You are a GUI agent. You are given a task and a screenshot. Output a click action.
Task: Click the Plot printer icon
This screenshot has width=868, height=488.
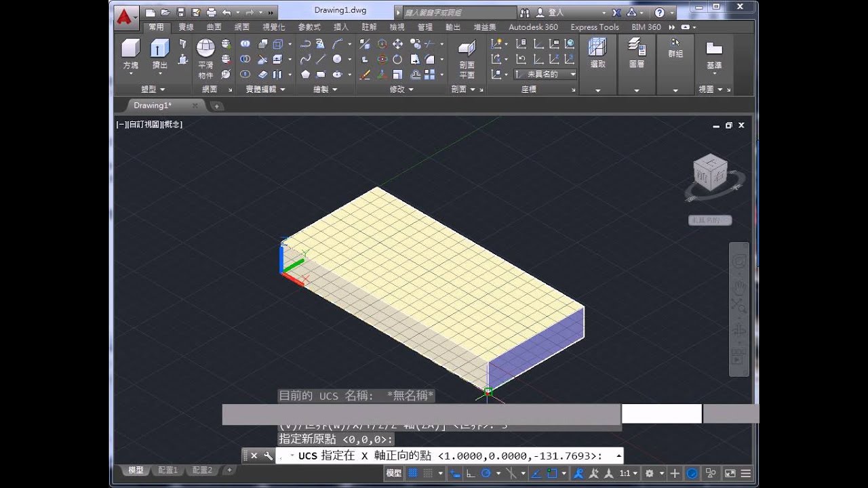(211, 12)
